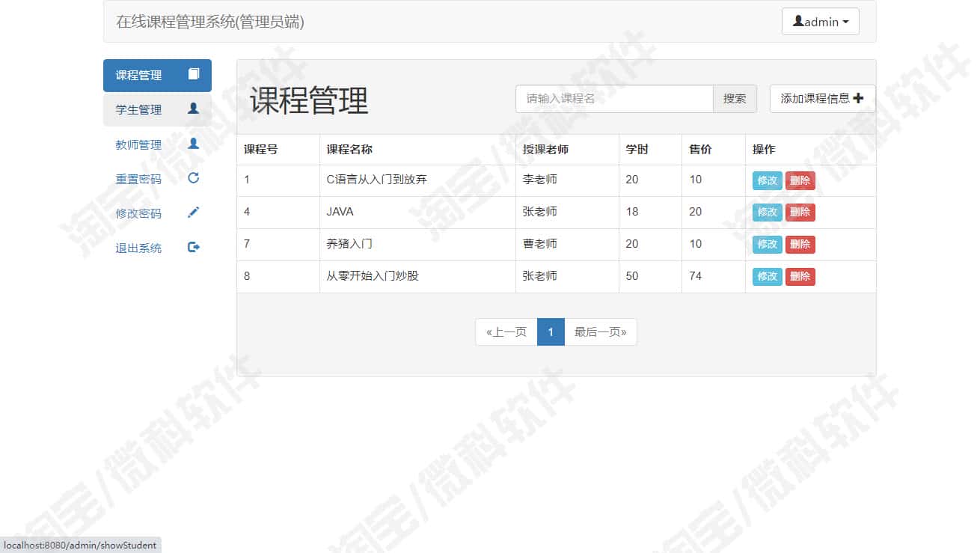
Task: Click the hours cell showing 50
Action: (x=650, y=277)
